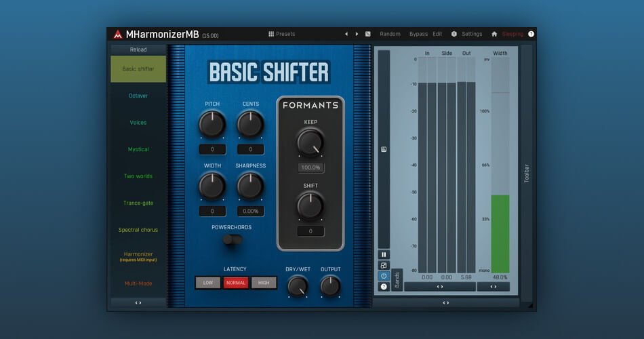The height and width of the screenshot is (339, 644).
Task: Toggle the Bypass button
Action: (x=418, y=34)
